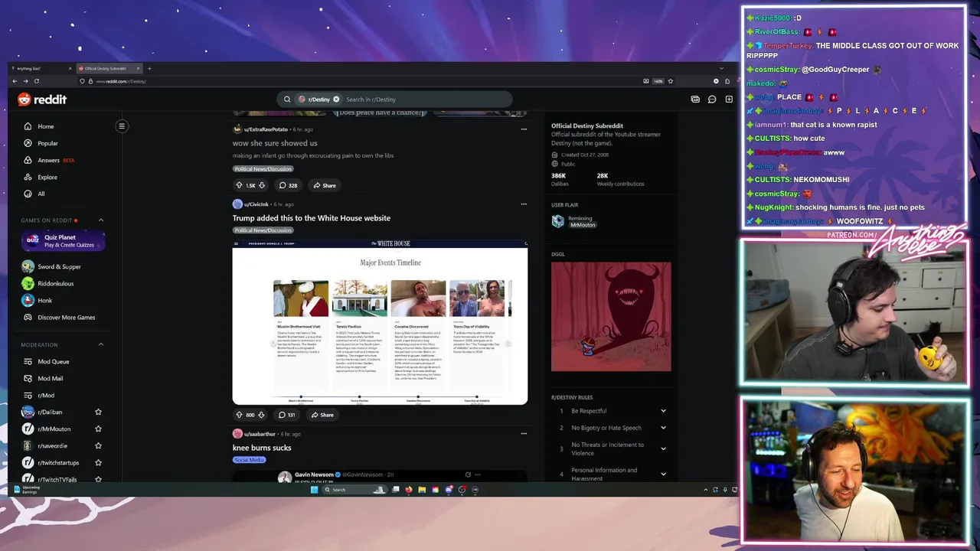The image size is (980, 551).
Task: Open Explore in the sidebar
Action: point(47,177)
